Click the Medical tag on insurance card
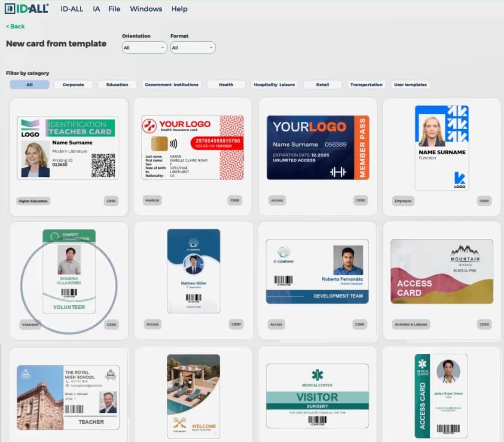 152,200
